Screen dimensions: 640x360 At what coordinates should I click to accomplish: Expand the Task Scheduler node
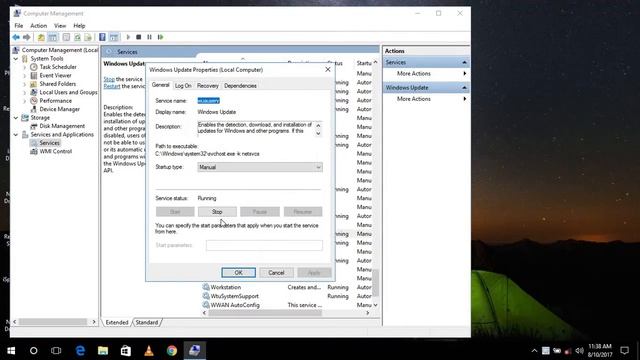coord(24,67)
